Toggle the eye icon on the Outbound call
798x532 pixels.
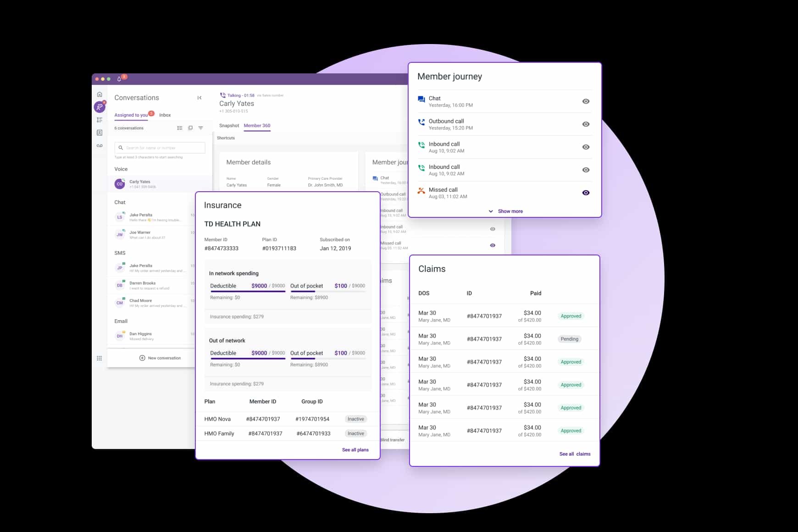coord(586,124)
